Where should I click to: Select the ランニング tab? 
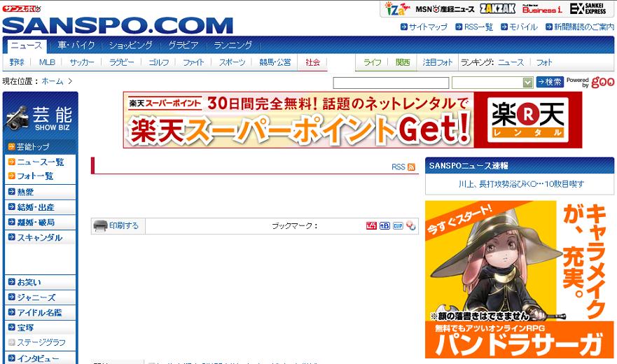point(233,45)
